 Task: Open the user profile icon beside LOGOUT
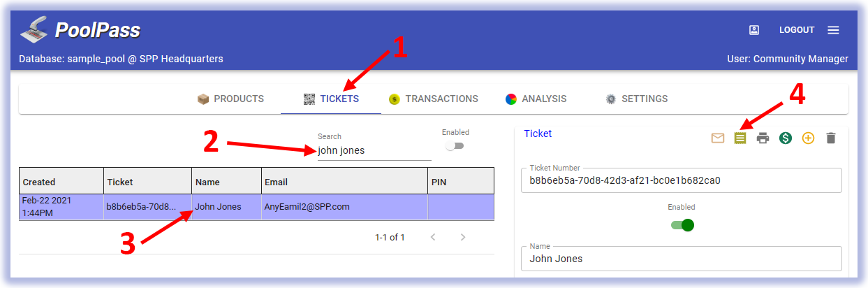pos(754,30)
